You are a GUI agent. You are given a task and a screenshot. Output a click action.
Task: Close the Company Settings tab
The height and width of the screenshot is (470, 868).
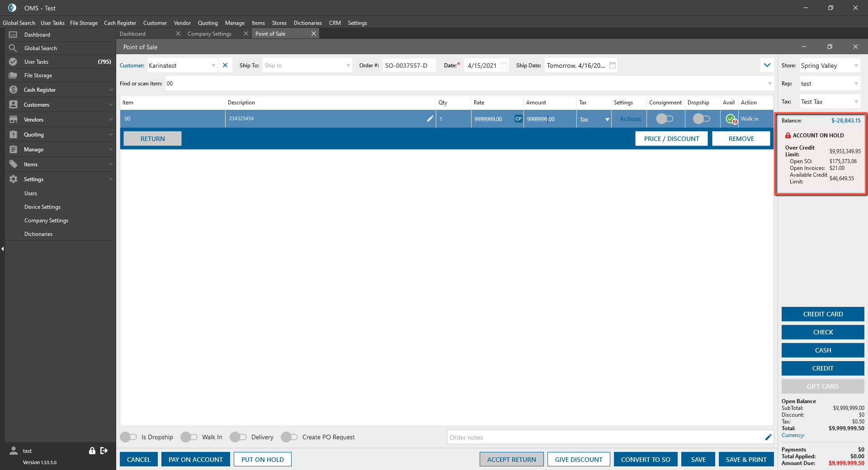[x=246, y=33]
